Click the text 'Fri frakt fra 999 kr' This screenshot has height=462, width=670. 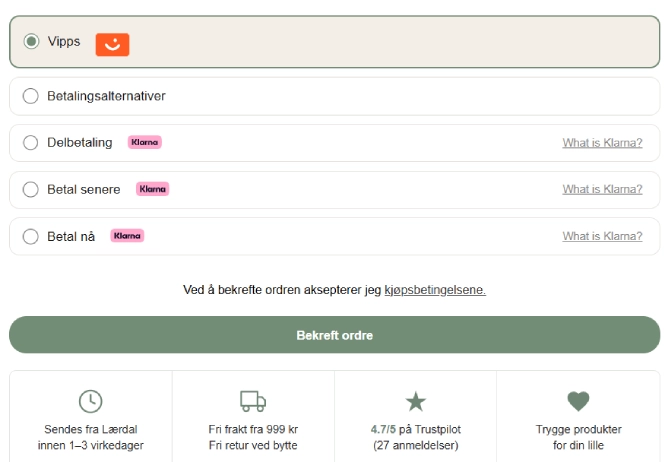tap(253, 429)
